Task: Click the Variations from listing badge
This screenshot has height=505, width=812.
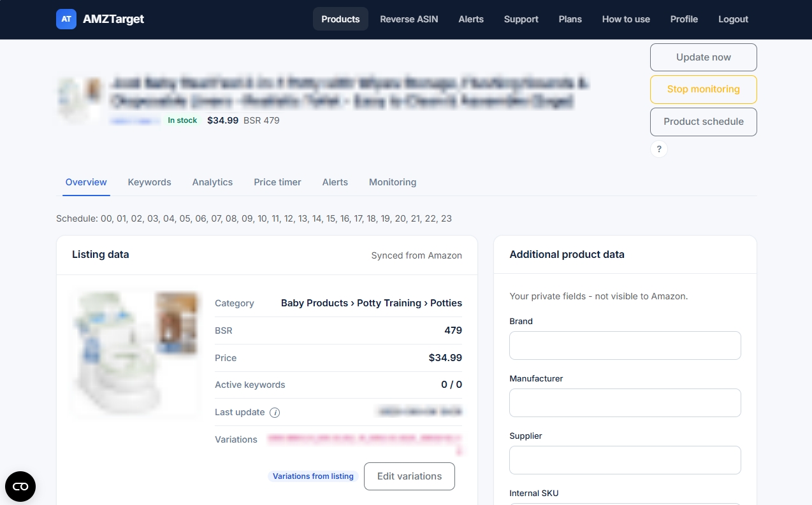Action: (313, 476)
